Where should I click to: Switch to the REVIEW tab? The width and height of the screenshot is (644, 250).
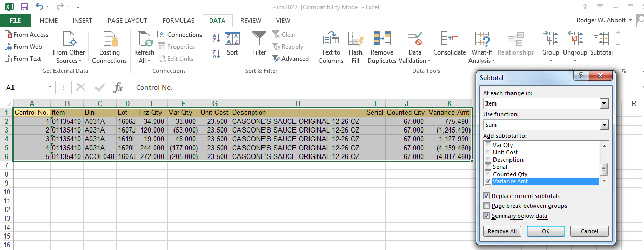(251, 21)
